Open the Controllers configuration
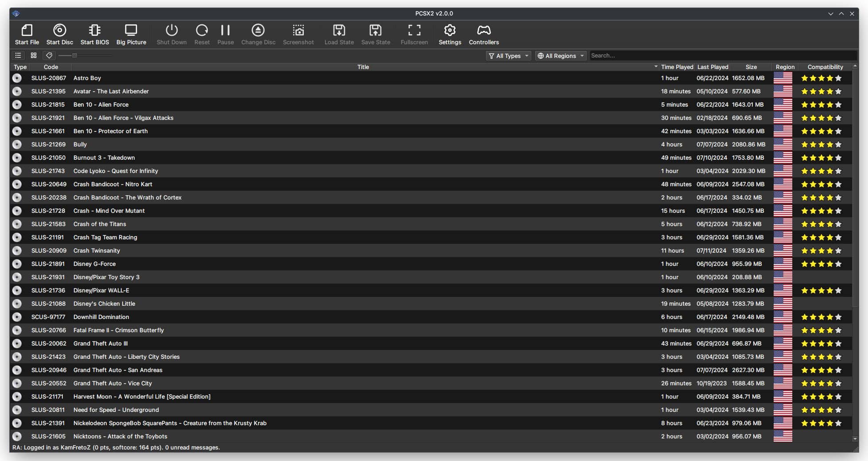Screen dimensions: 868x461 pos(483,35)
